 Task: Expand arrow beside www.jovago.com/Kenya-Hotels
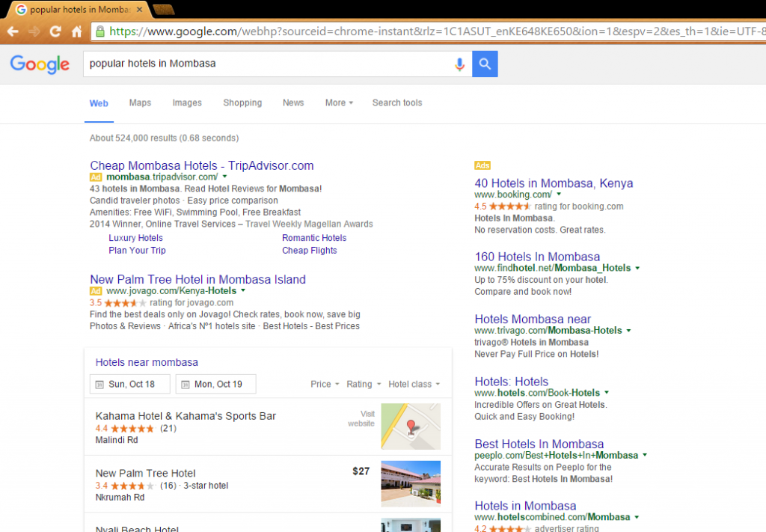pyautogui.click(x=243, y=290)
